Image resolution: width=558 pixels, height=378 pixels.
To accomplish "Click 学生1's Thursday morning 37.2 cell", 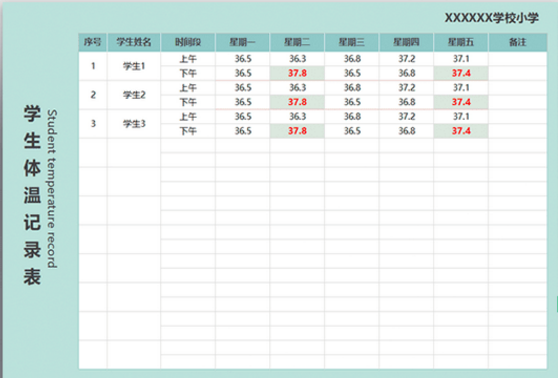I will point(406,59).
